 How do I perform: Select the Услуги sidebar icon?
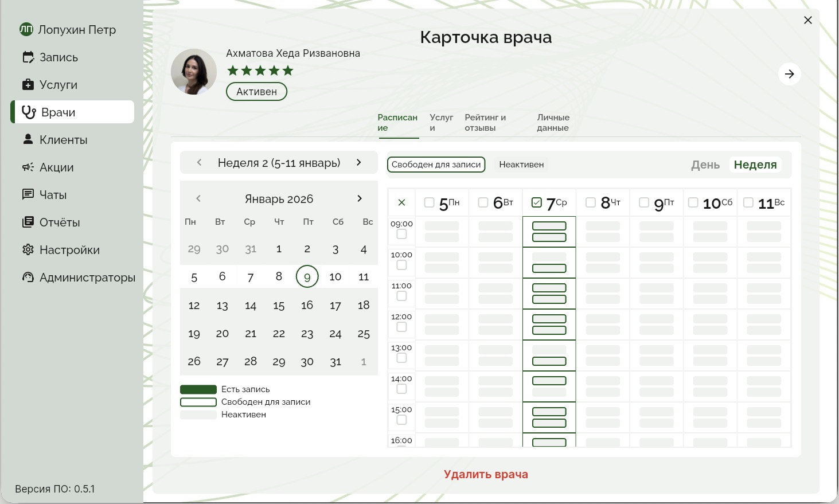point(28,84)
